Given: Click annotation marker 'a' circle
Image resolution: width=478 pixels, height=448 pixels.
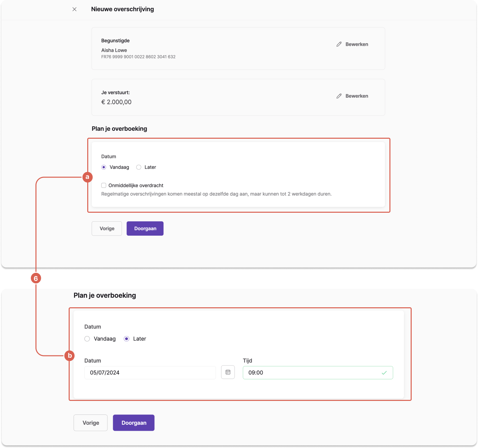Looking at the screenshot, I should click(x=87, y=177).
